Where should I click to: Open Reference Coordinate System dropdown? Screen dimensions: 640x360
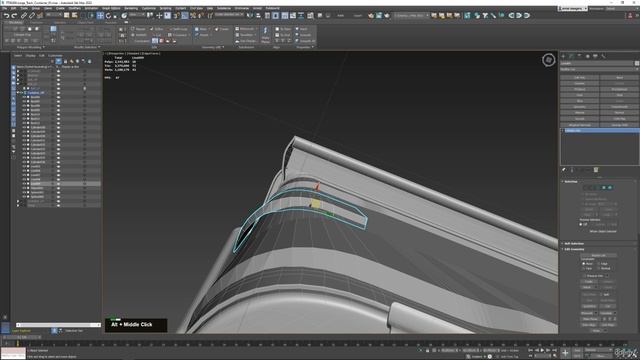pyautogui.click(x=137, y=15)
